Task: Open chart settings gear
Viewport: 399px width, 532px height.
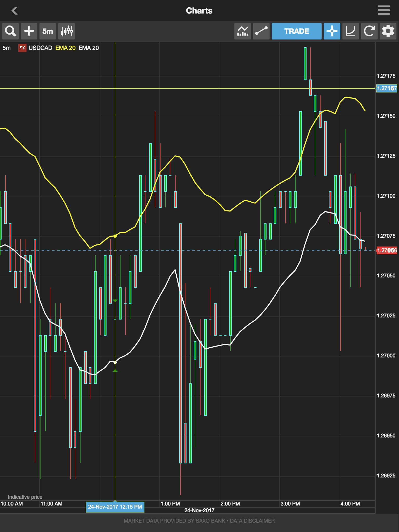Action: click(388, 31)
